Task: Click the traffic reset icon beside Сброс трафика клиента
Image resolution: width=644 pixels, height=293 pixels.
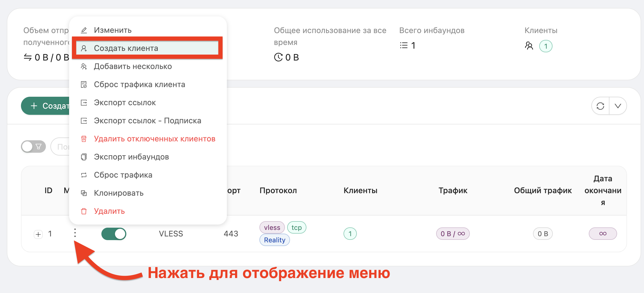Action: tap(84, 84)
